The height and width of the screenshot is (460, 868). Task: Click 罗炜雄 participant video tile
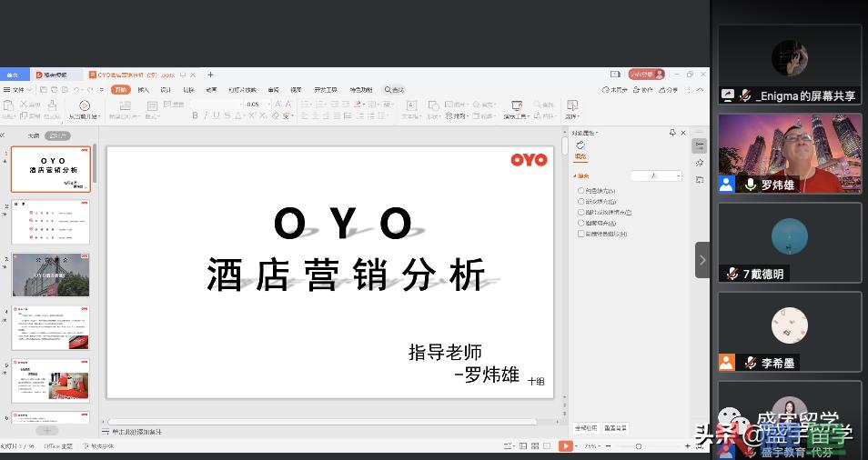[790, 153]
